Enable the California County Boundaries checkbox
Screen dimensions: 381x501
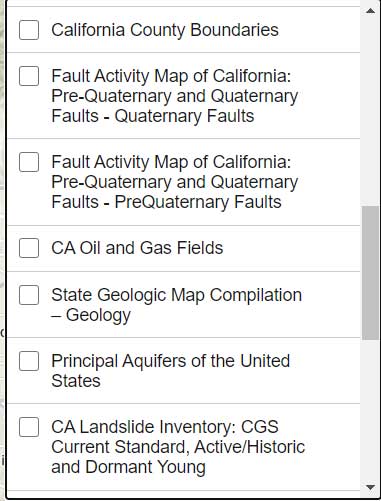click(29, 30)
